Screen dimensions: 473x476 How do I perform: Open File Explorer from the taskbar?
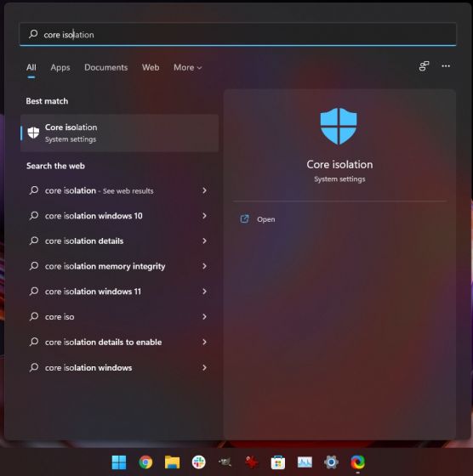coord(172,462)
